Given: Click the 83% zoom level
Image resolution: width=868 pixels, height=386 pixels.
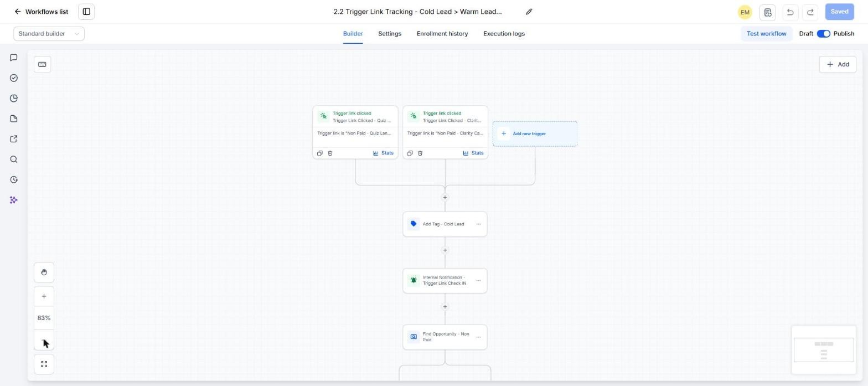Looking at the screenshot, I should (x=44, y=318).
